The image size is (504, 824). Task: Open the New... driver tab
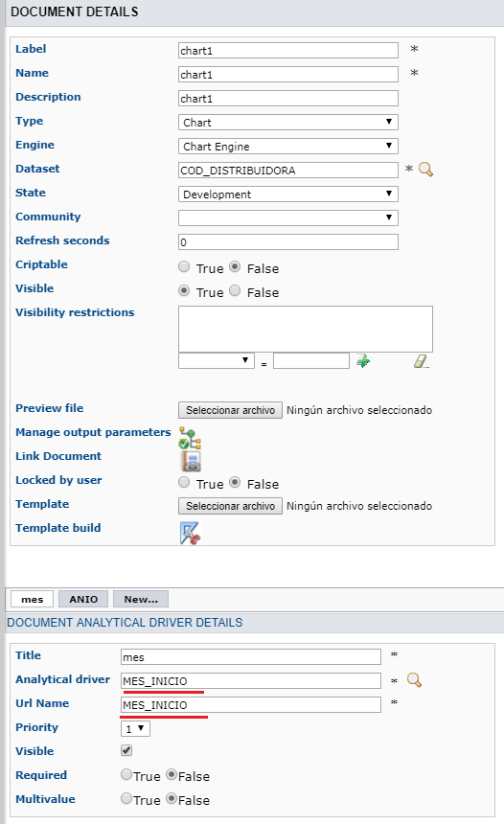pos(141,599)
